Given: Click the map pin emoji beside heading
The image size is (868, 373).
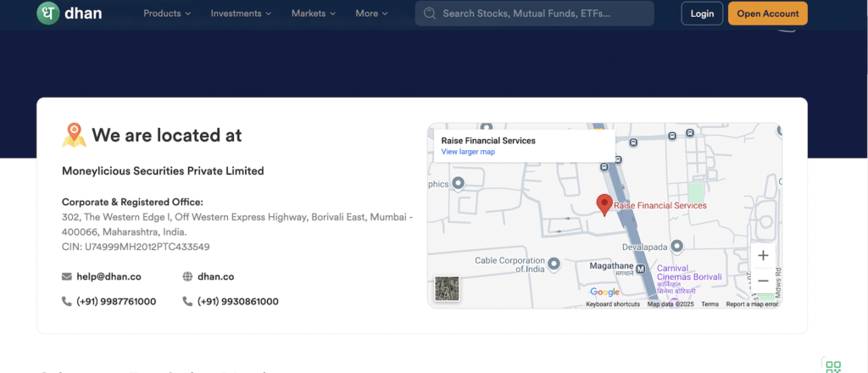Looking at the screenshot, I should 74,135.
